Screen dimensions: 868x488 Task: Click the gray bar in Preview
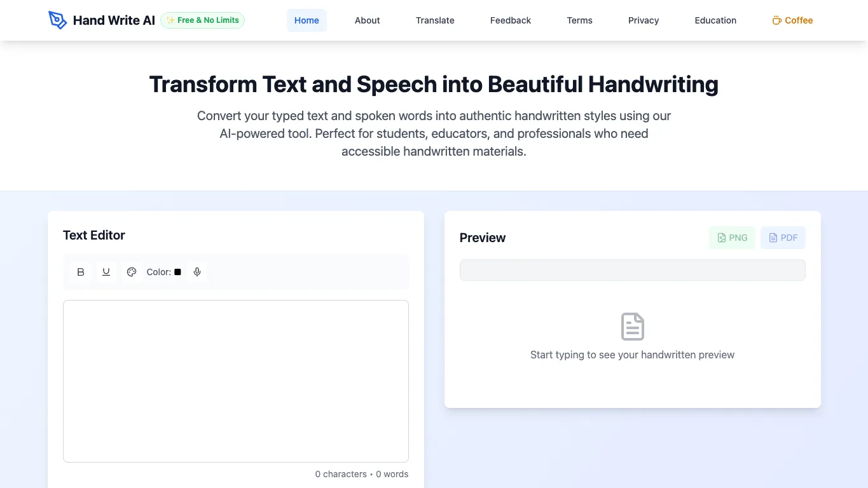[x=633, y=270]
